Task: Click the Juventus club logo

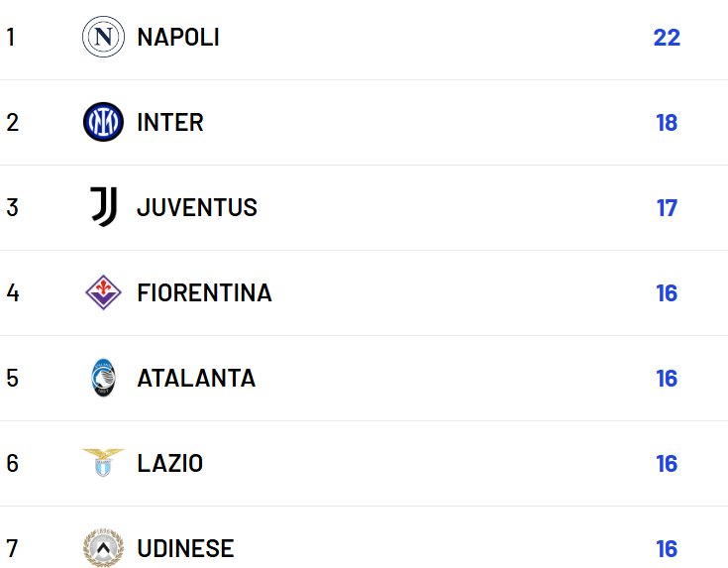Action: coord(103,208)
